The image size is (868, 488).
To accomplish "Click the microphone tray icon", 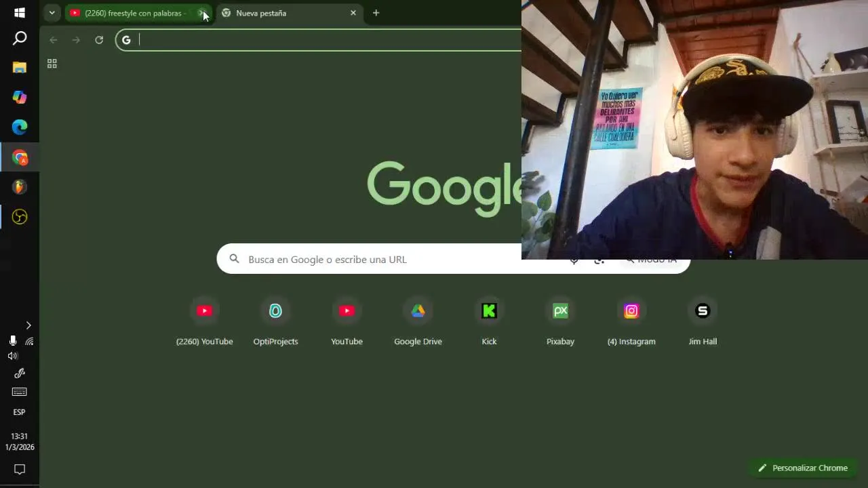I will (12, 341).
